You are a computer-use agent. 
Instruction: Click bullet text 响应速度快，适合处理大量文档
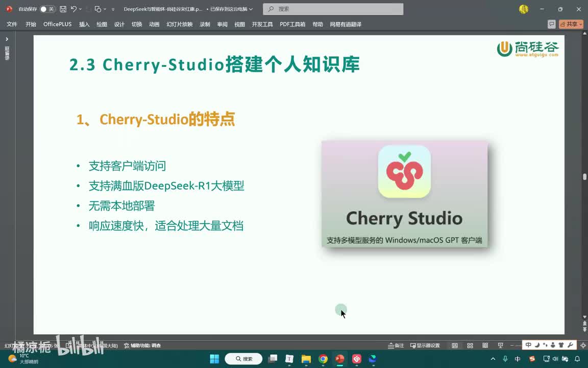(166, 226)
